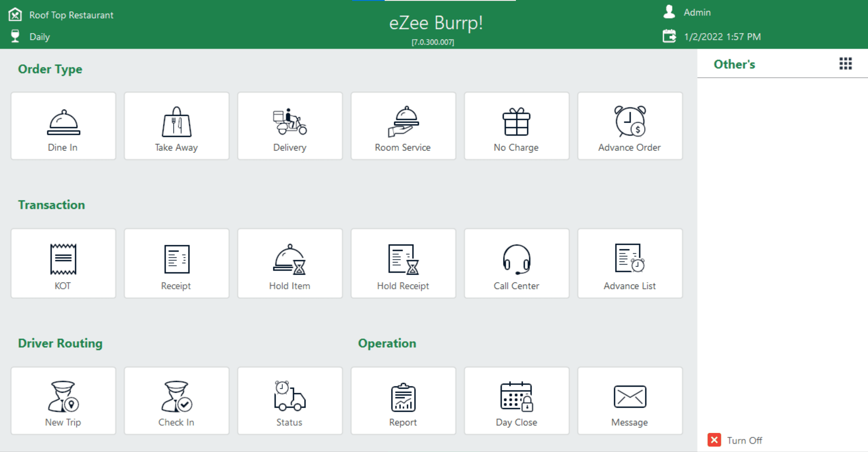Click the Turn Off label
868x452 pixels.
(x=744, y=440)
